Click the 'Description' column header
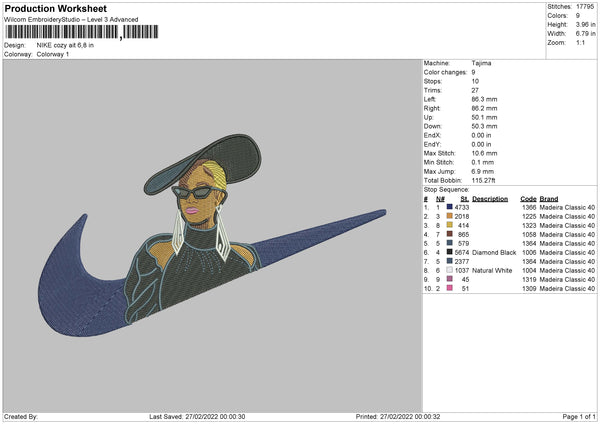This screenshot has width=600, height=424. coord(490,199)
